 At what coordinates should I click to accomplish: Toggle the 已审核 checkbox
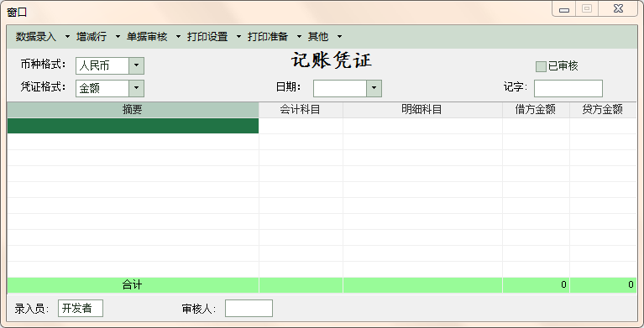(x=541, y=66)
